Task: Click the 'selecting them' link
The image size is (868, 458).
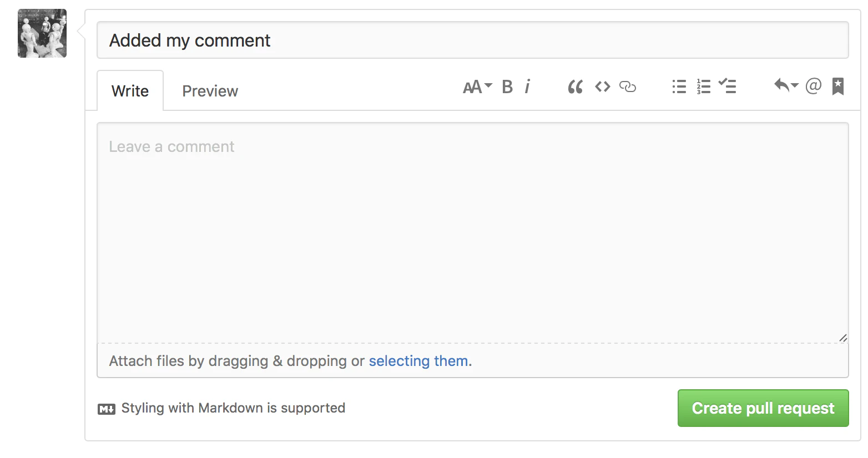Action: tap(418, 361)
